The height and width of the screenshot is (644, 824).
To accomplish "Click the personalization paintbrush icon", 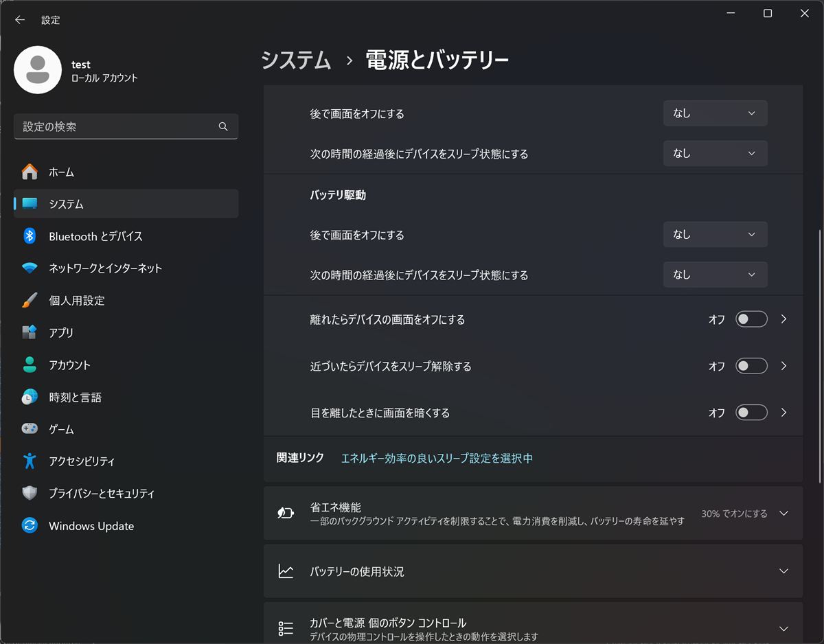I will click(x=30, y=300).
